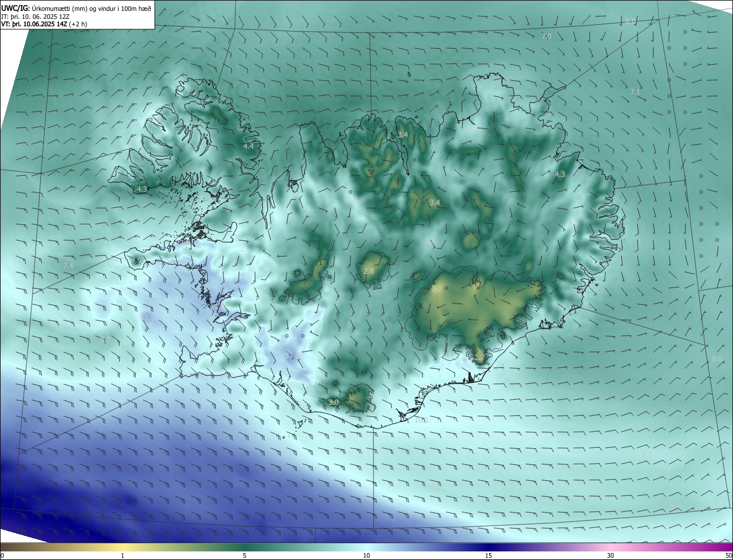The image size is (733, 560).
Task: Click the 10.1 value label at the south coast
Action: (x=421, y=420)
